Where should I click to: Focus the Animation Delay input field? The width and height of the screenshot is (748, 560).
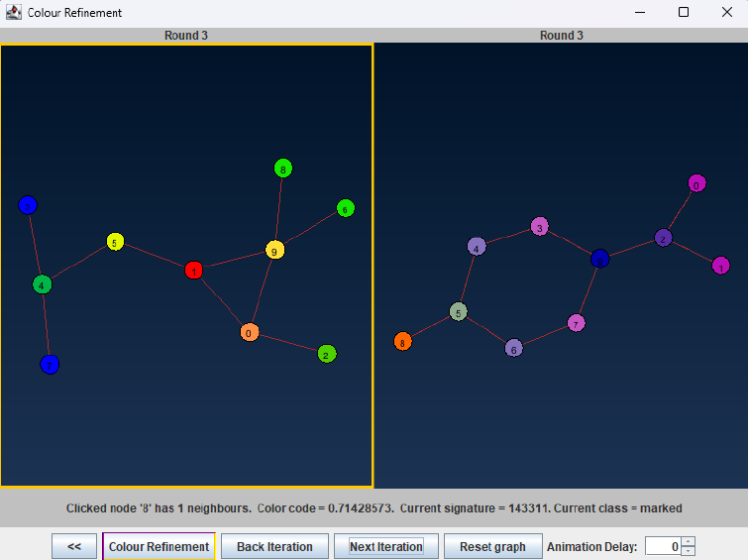click(x=663, y=546)
